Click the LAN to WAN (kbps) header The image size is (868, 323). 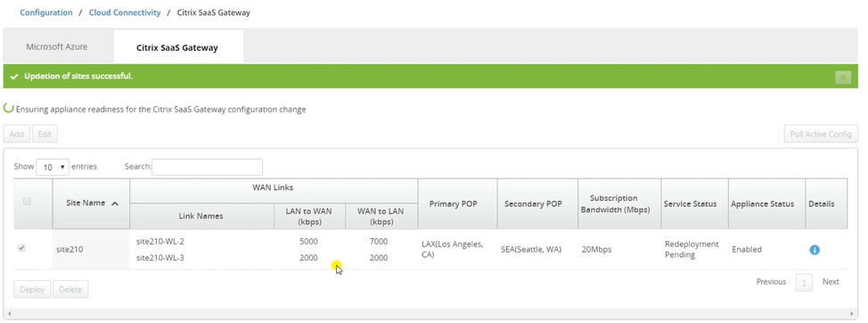(x=309, y=216)
